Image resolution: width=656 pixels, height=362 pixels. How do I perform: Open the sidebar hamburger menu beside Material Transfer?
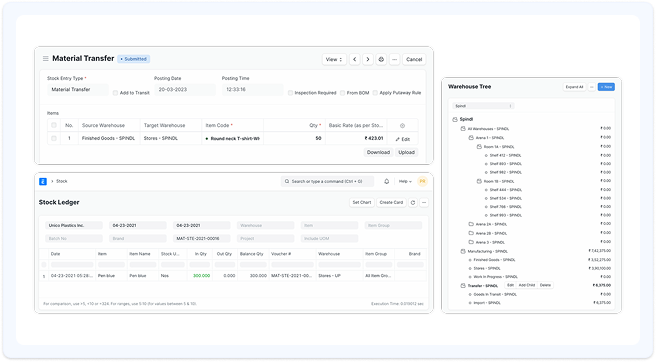click(46, 59)
